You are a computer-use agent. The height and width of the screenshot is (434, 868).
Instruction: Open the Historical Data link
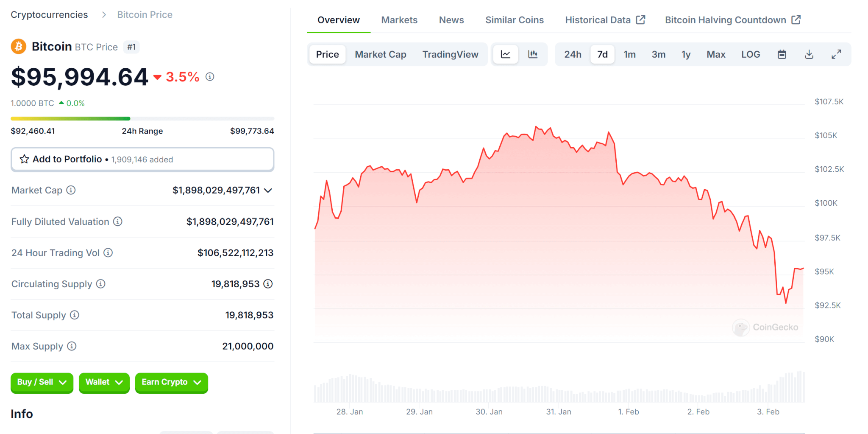(x=604, y=20)
